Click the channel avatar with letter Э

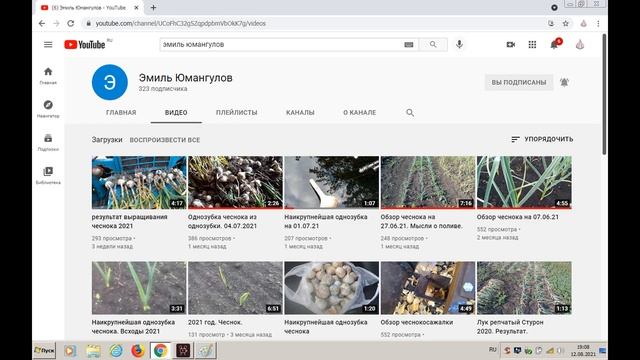tap(110, 82)
